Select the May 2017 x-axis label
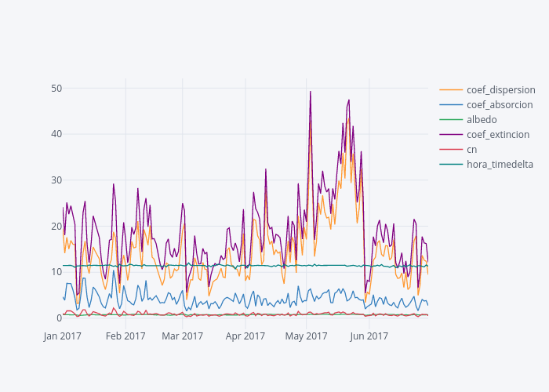The image size is (549, 392). tap(306, 336)
